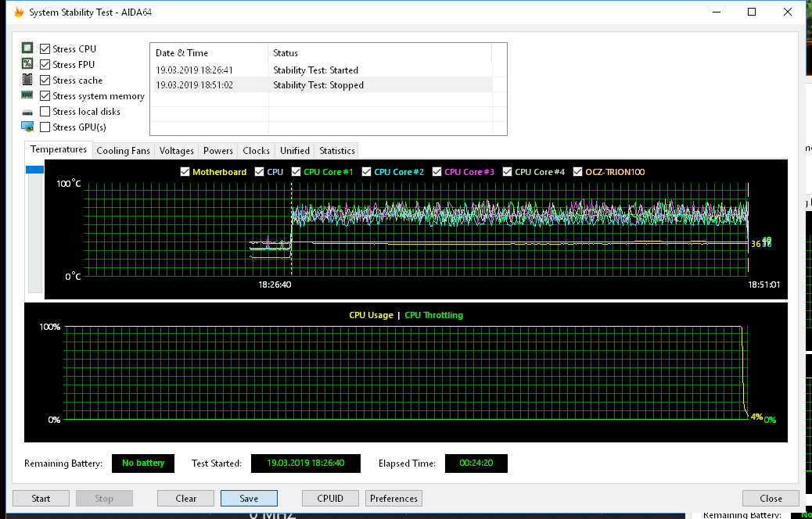Image resolution: width=812 pixels, height=519 pixels.
Task: Open the Statistics tab
Action: [336, 151]
